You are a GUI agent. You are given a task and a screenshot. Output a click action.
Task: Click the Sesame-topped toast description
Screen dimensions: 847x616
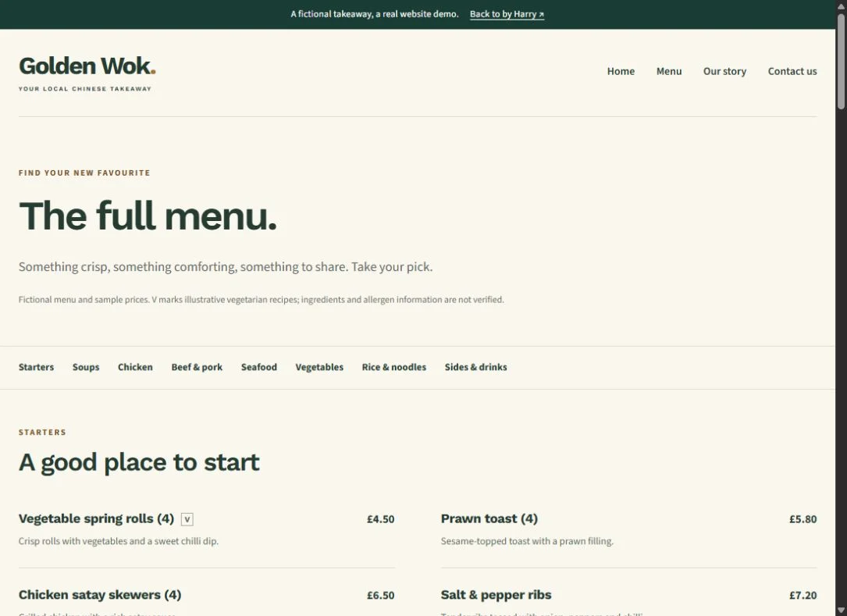(527, 541)
